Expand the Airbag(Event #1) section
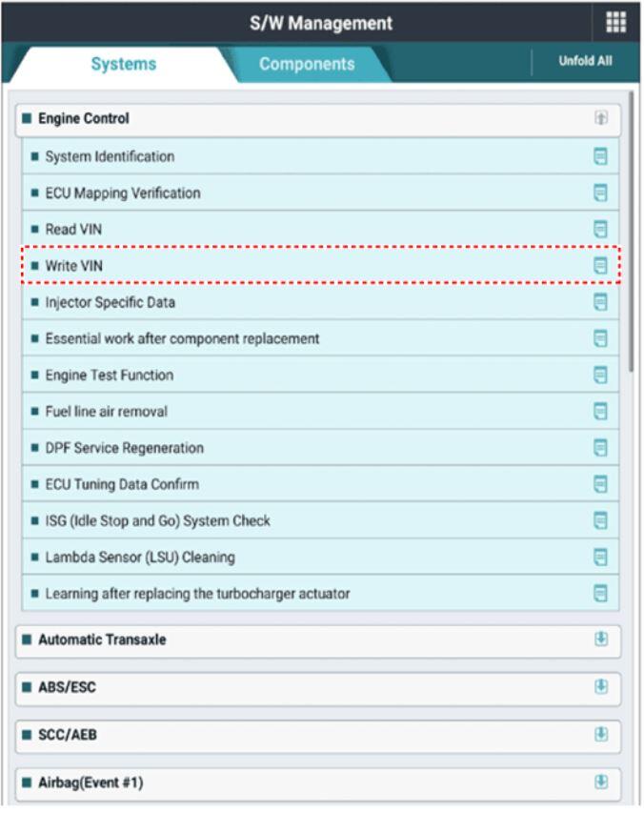 click(601, 782)
